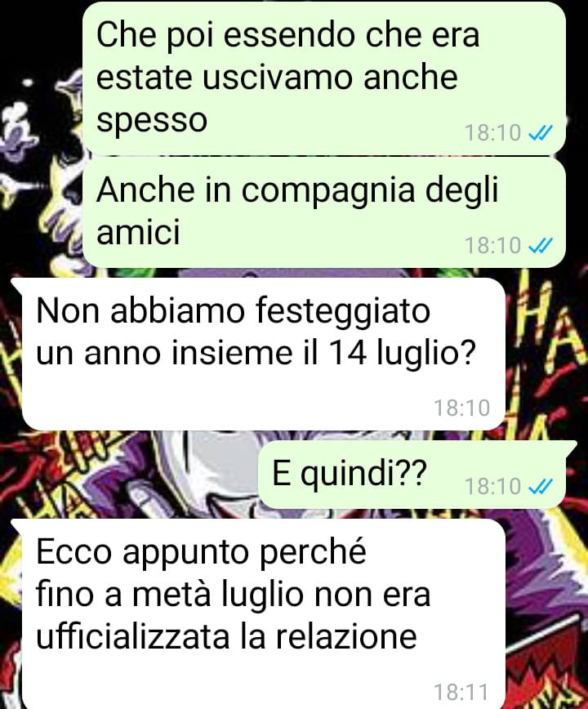Tap blue double-check on 'uscivamo anche spesso' message
The image size is (588, 709).
[x=540, y=133]
